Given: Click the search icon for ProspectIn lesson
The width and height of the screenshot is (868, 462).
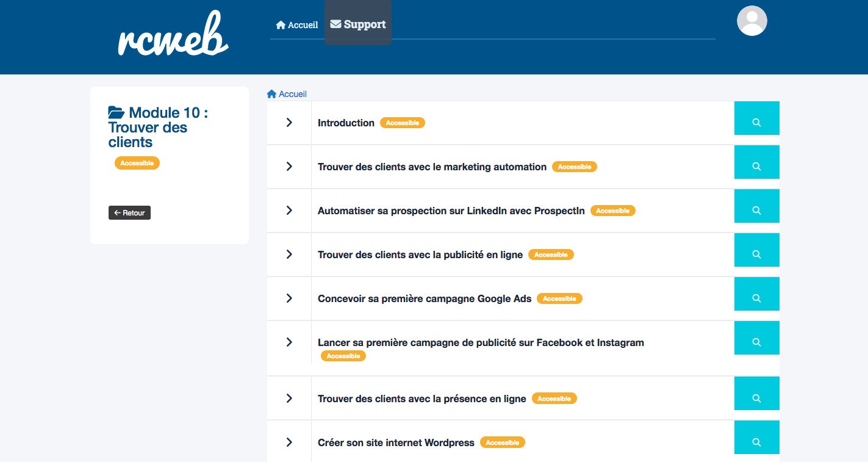Looking at the screenshot, I should pos(756,206).
